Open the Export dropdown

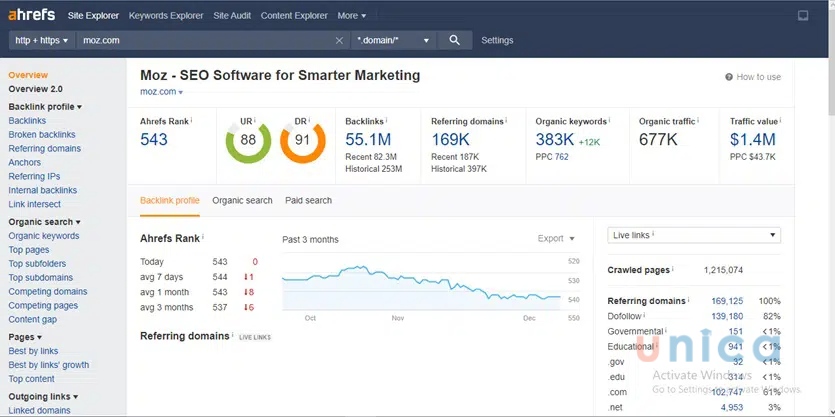[x=556, y=239]
